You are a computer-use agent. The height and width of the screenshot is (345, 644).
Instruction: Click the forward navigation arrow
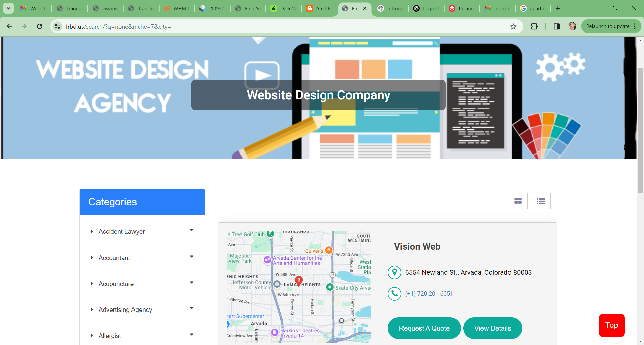(x=24, y=26)
